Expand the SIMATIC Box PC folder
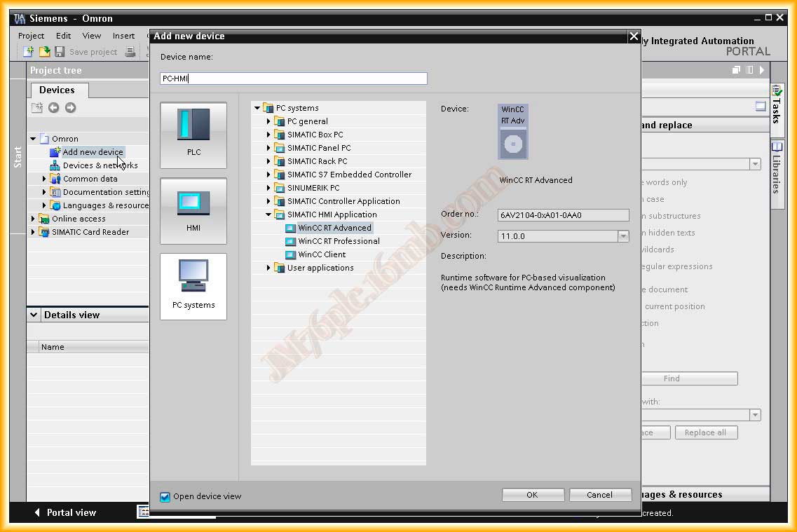 [x=268, y=135]
